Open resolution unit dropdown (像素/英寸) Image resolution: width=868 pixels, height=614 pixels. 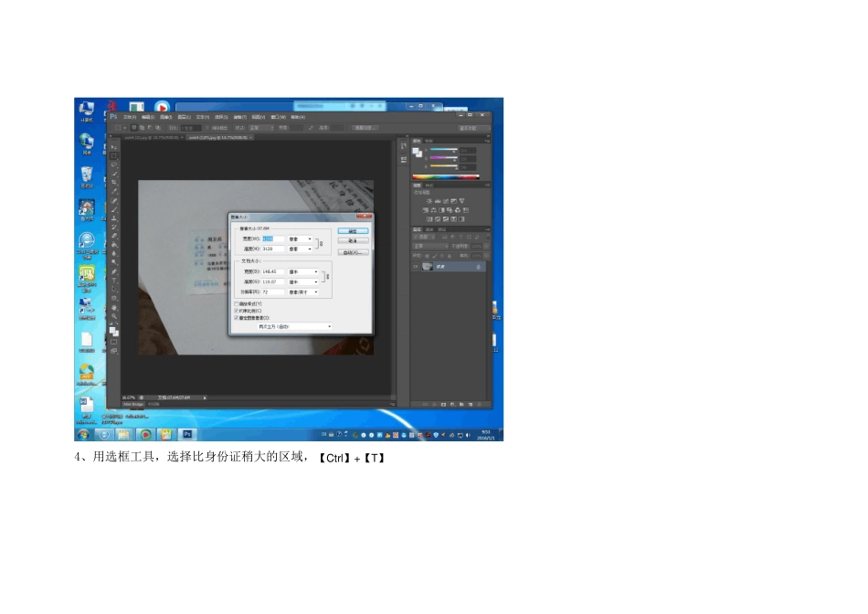pyautogui.click(x=303, y=291)
